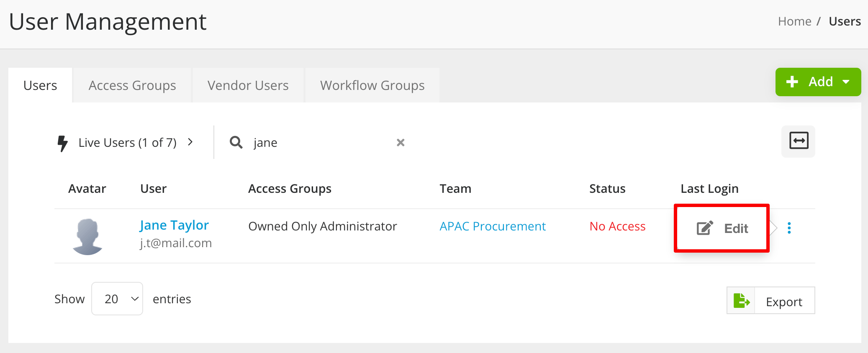Expand the Live Users filter chevron
868x353 pixels.
click(190, 142)
